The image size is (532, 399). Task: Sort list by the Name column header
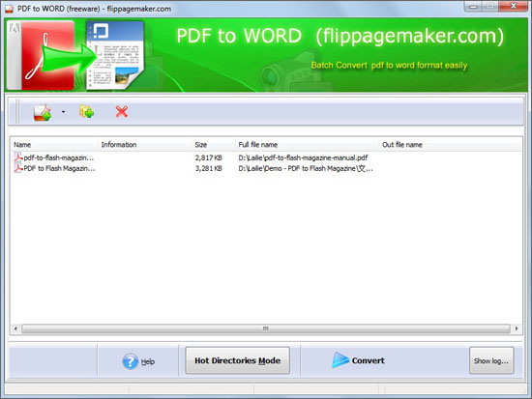point(54,145)
